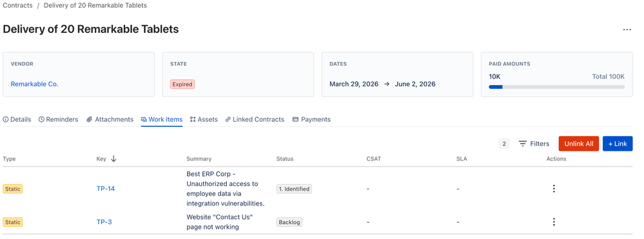644x239 pixels.
Task: Open actions menu for TP-3 row
Action: tap(554, 222)
